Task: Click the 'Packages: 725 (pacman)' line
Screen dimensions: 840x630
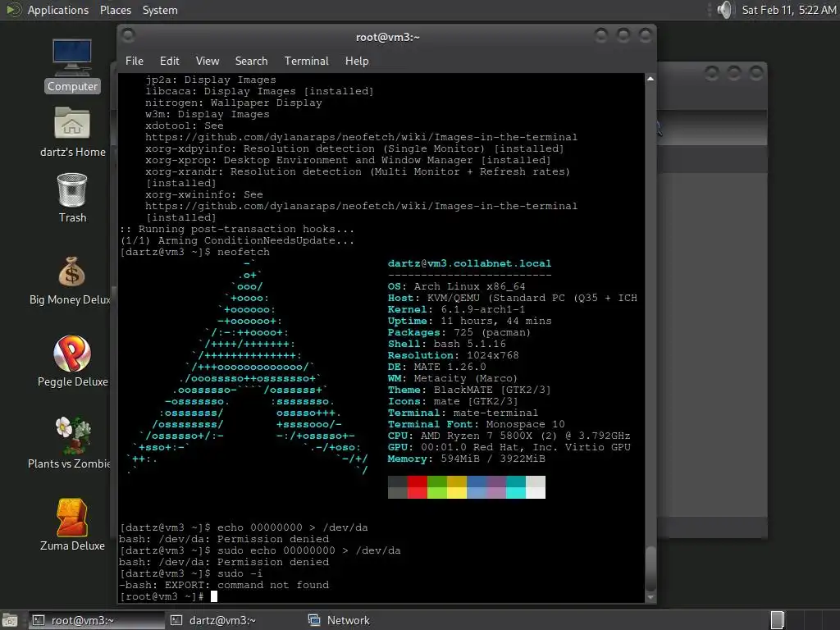Action: pos(459,332)
